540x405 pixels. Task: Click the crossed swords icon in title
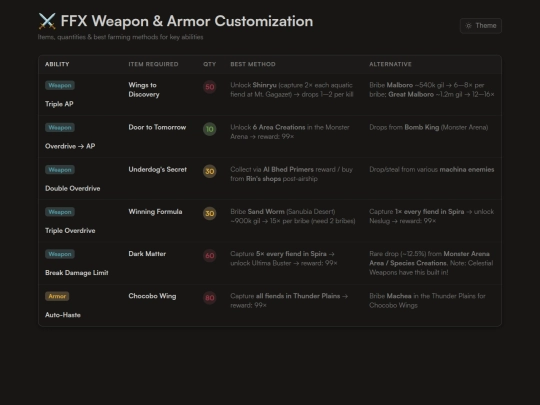tap(47, 21)
